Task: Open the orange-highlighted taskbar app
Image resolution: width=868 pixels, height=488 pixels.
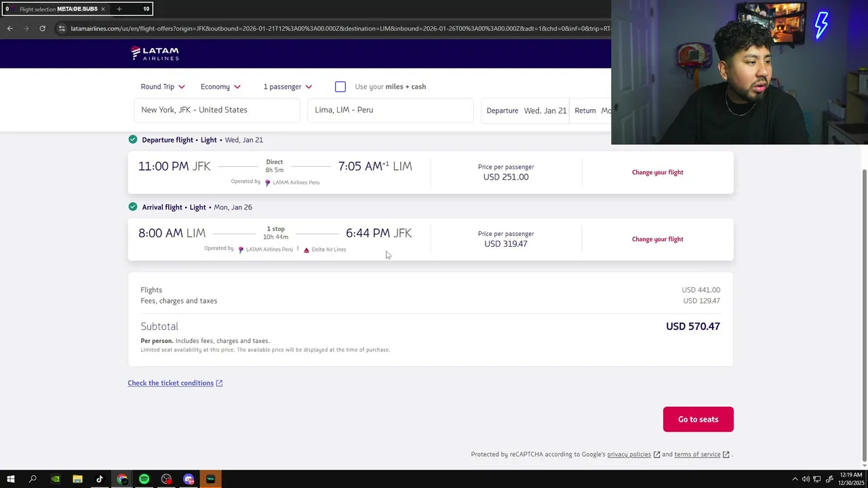Action: (210, 479)
